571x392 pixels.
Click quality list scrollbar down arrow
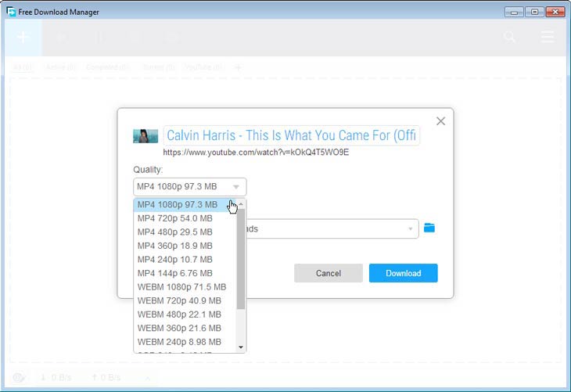coord(241,347)
